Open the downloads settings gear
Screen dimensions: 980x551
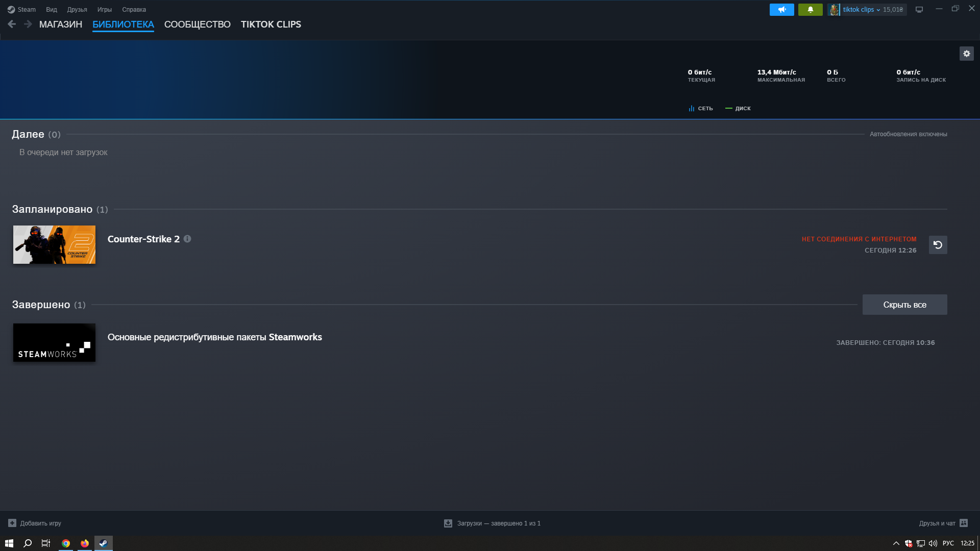tap(966, 54)
